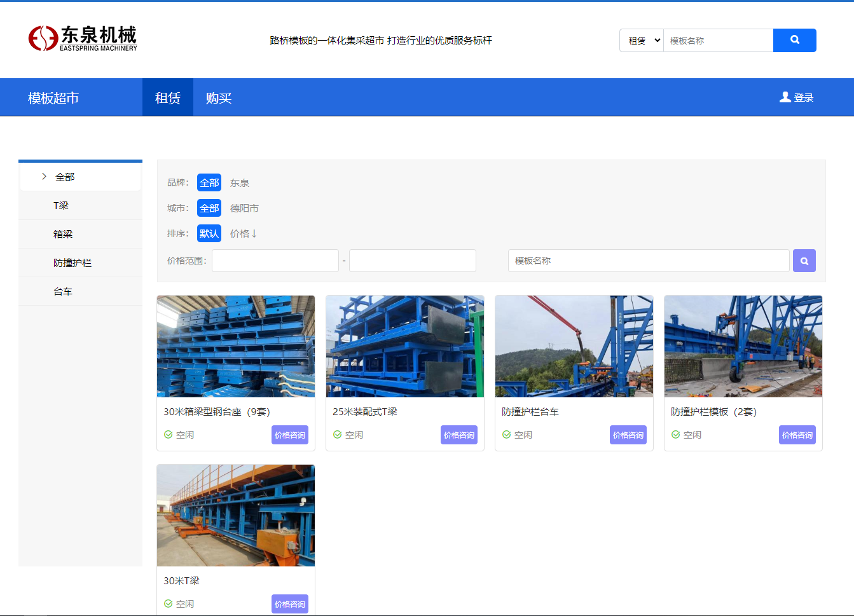Switch to the 租赁 tab
Screen dimensions: 854x616
(x=168, y=97)
